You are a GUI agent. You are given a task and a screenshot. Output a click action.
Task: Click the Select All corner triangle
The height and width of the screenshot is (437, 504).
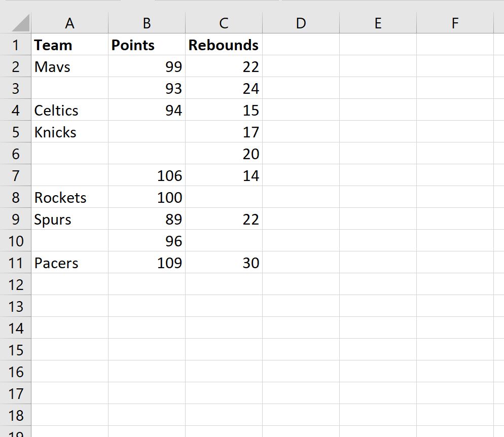point(20,23)
